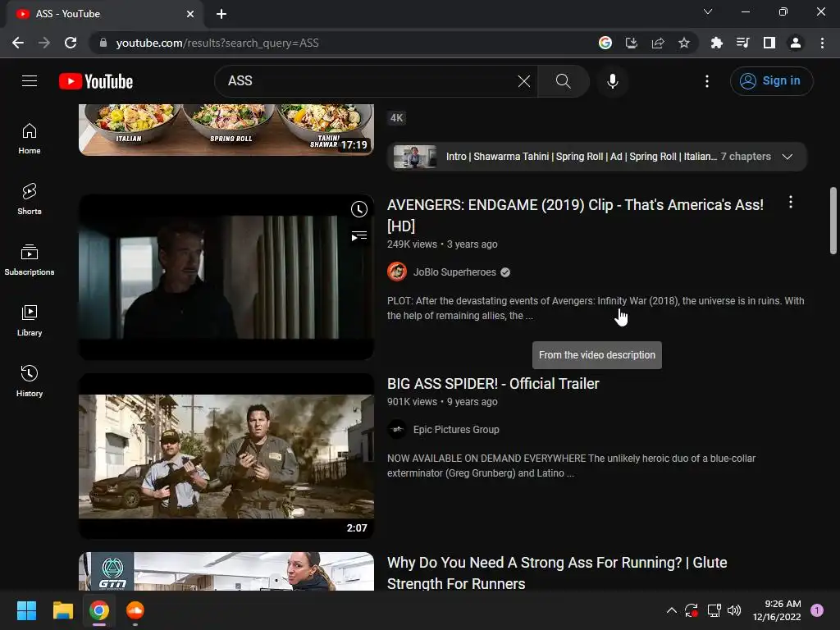Viewport: 840px width, 630px height.
Task: Open the media control icon in Chrome
Action: (742, 43)
